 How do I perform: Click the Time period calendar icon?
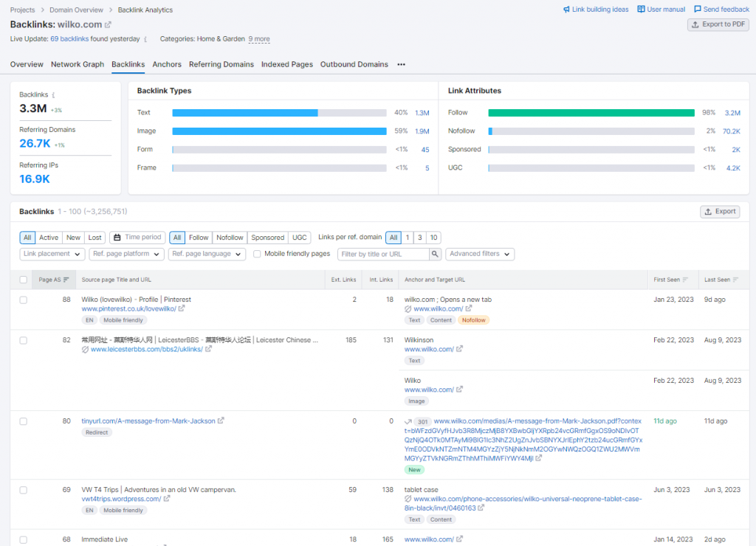tap(117, 238)
